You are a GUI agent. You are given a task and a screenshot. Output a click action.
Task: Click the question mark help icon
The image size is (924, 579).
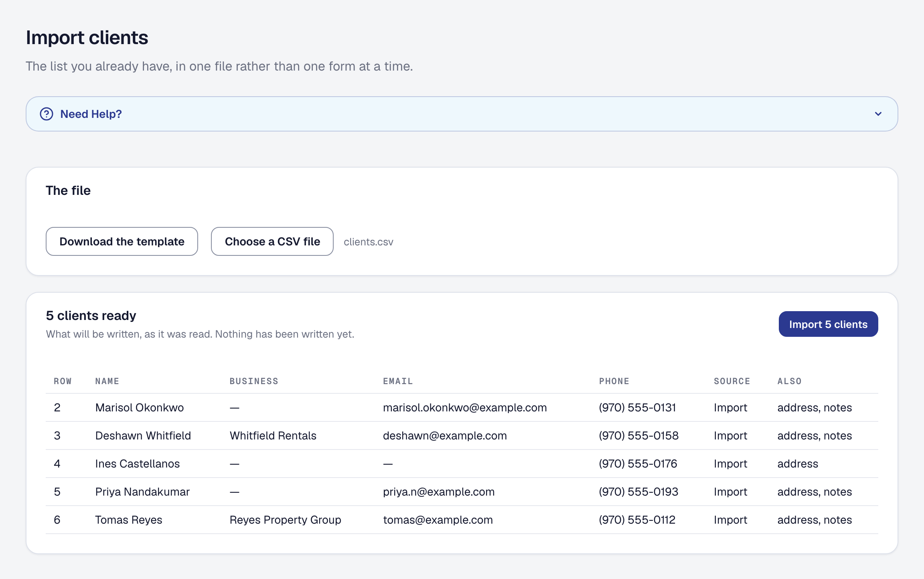point(47,114)
